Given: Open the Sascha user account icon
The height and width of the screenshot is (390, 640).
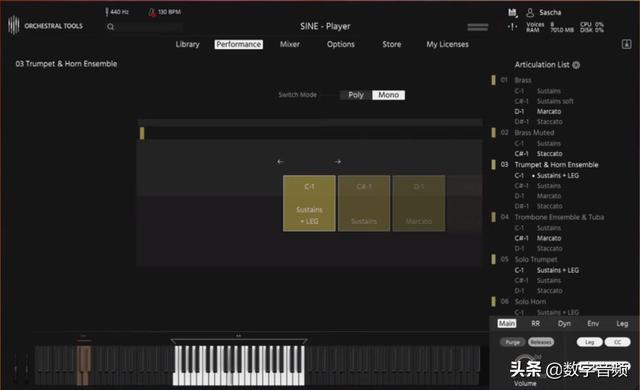Looking at the screenshot, I should click(530, 13).
